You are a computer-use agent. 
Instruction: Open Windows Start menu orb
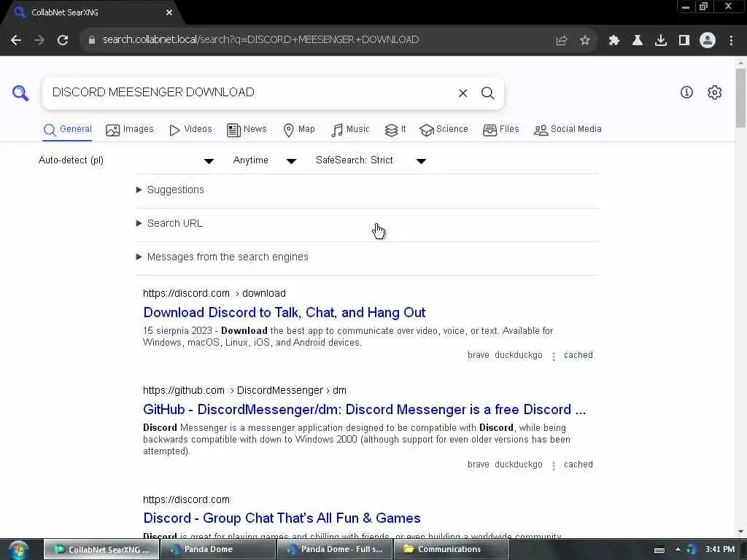[18, 550]
